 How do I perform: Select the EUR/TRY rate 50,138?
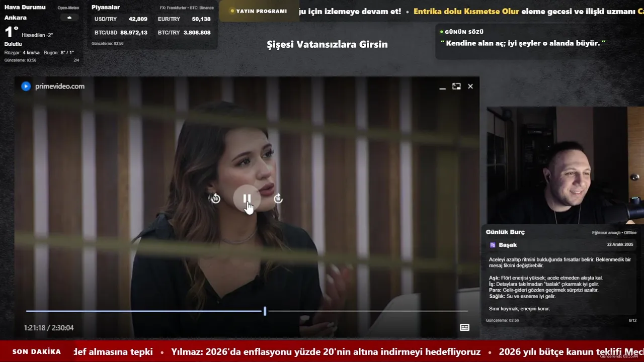[x=201, y=19]
